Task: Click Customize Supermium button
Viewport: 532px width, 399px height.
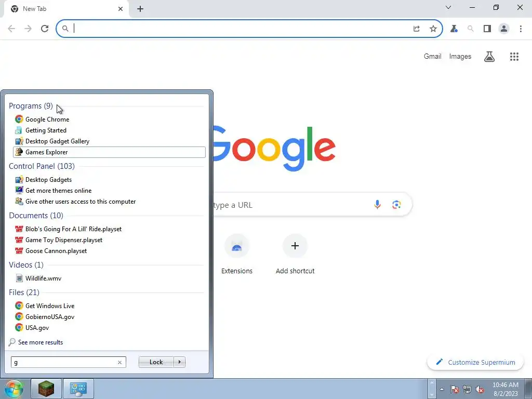Action: coord(476,362)
